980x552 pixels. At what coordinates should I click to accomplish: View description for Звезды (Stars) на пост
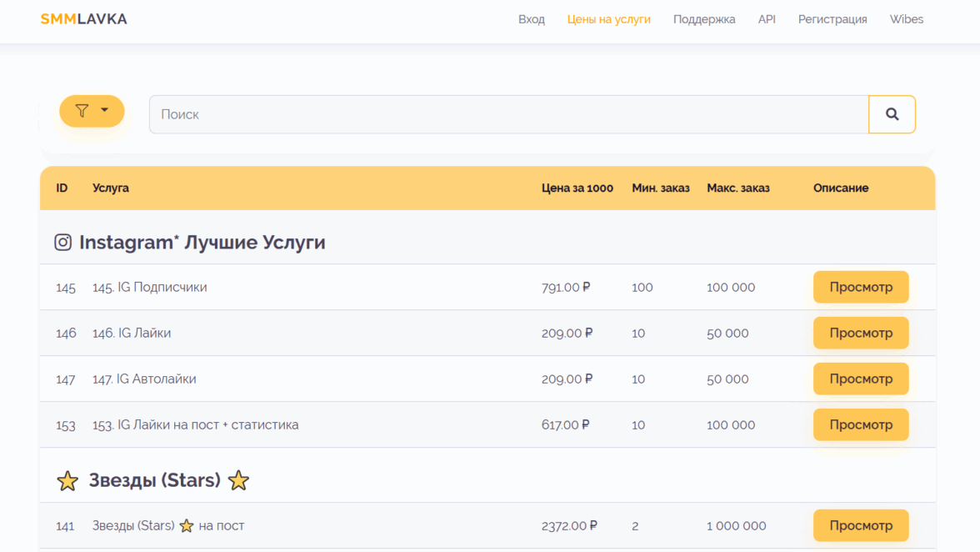click(861, 526)
